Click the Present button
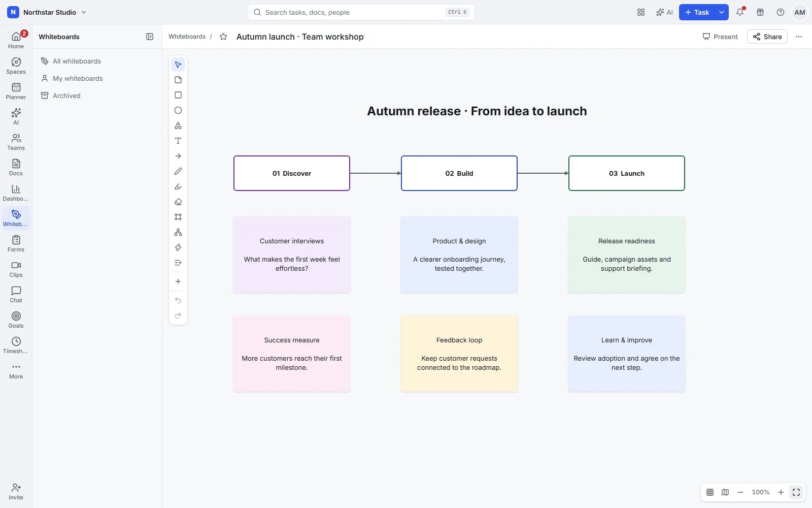Screen dimensions: 812x508 tap(720, 37)
